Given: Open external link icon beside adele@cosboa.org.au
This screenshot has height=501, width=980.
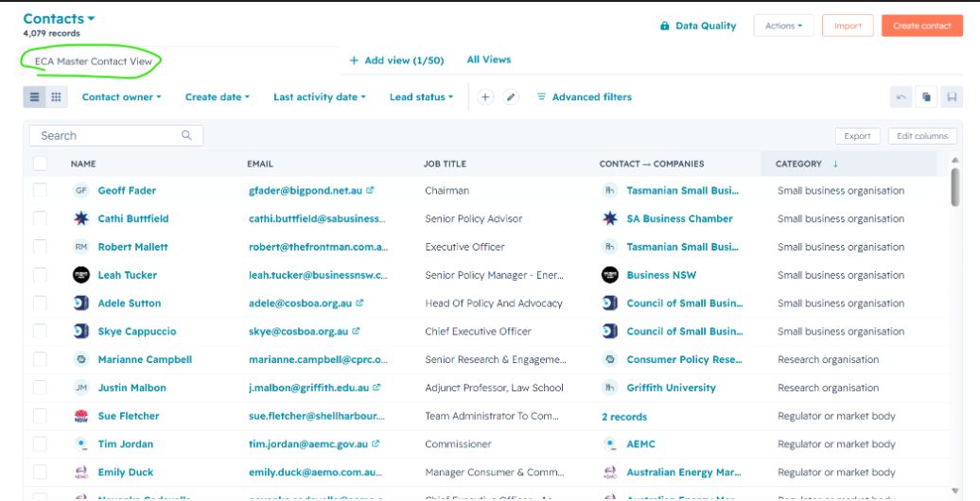Looking at the screenshot, I should pyautogui.click(x=359, y=303).
